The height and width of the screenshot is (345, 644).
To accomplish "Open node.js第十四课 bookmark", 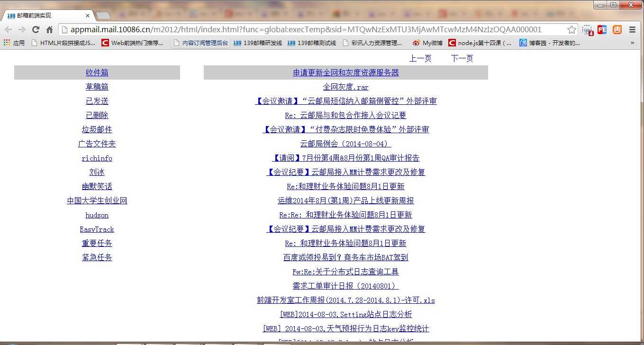I will click(481, 43).
